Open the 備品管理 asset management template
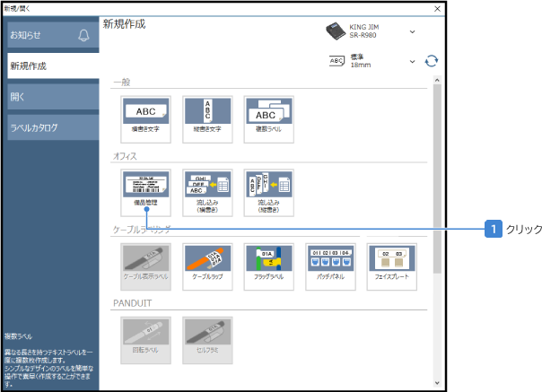This screenshot has width=542, height=392. point(145,189)
